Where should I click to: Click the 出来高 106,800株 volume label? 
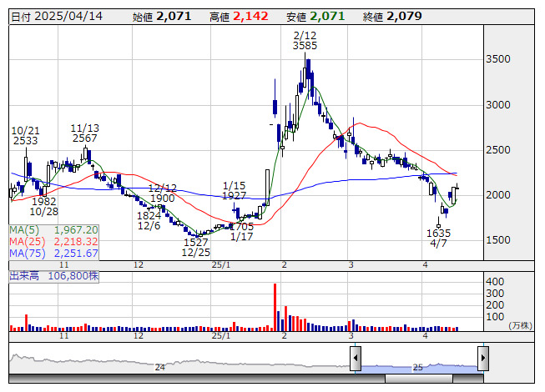tap(54, 276)
